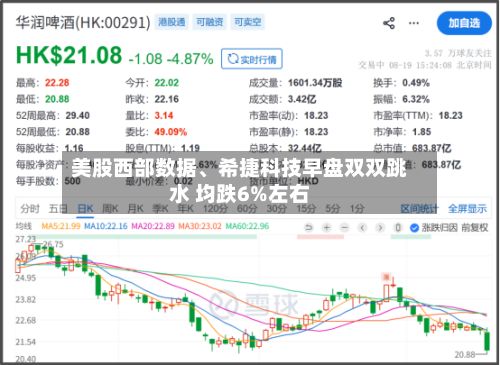Screen dimensions: 500x365
Task: Click the 港股通 tag
Action: 172,22
